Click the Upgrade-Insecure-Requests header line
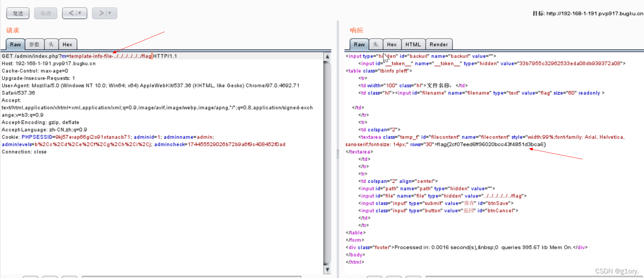644x278 pixels. (x=38, y=78)
